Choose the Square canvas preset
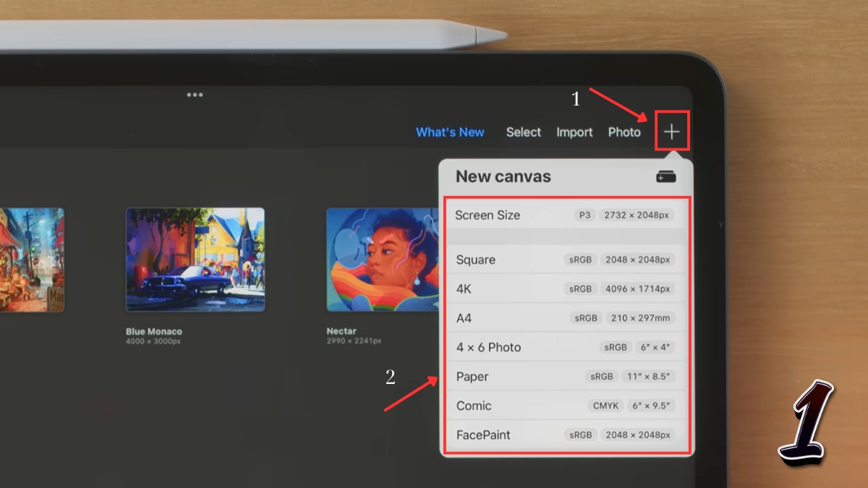Screen dimensions: 868x488 click(566, 260)
